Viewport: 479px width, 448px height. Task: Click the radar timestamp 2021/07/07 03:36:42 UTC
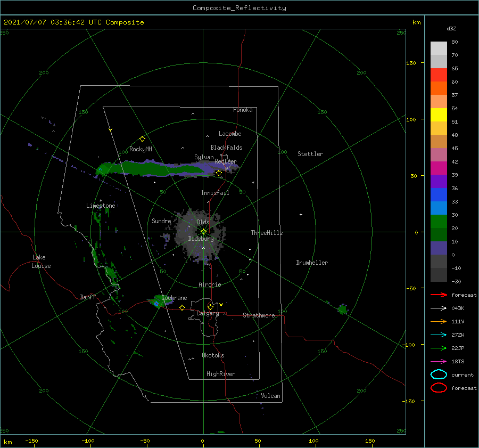52,22
